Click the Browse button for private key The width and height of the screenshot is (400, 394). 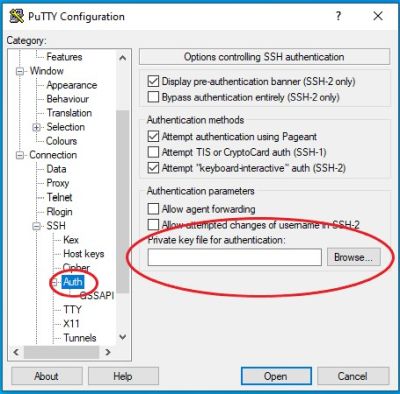353,257
